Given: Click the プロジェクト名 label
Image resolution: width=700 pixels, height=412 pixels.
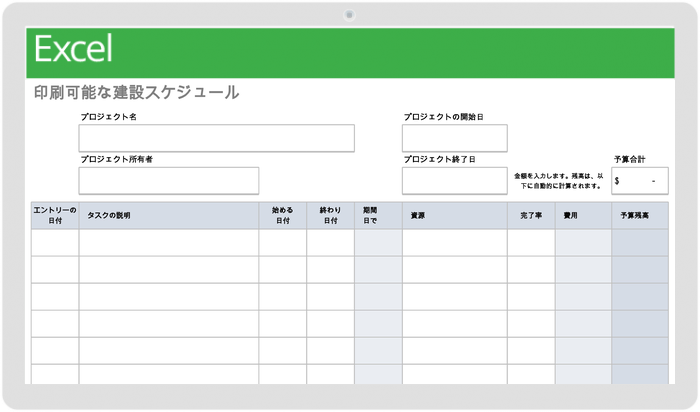Looking at the screenshot, I should click(108, 117).
